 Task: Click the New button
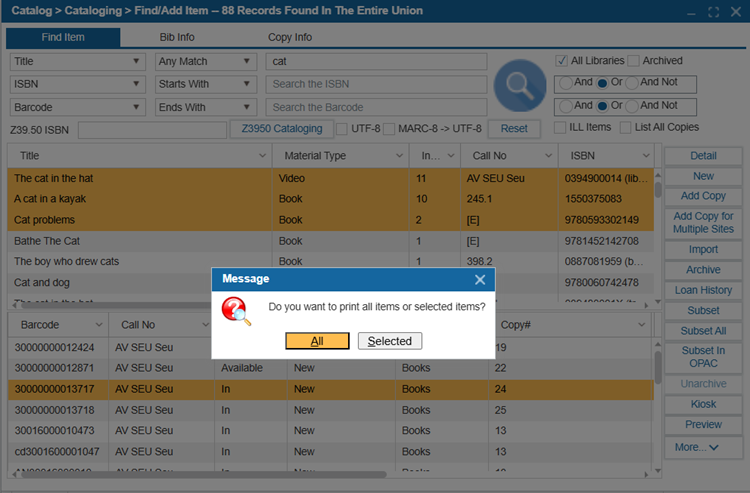coord(703,176)
